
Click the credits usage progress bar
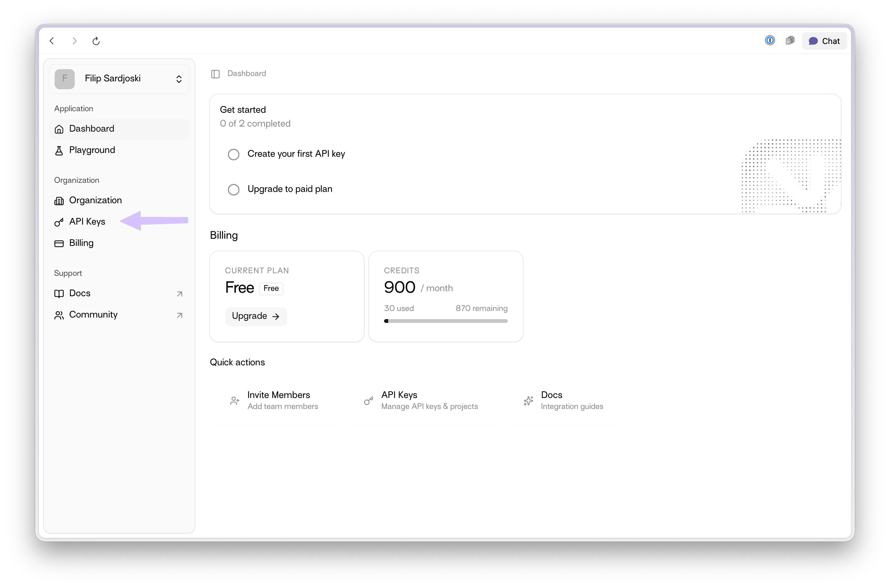[x=445, y=321]
